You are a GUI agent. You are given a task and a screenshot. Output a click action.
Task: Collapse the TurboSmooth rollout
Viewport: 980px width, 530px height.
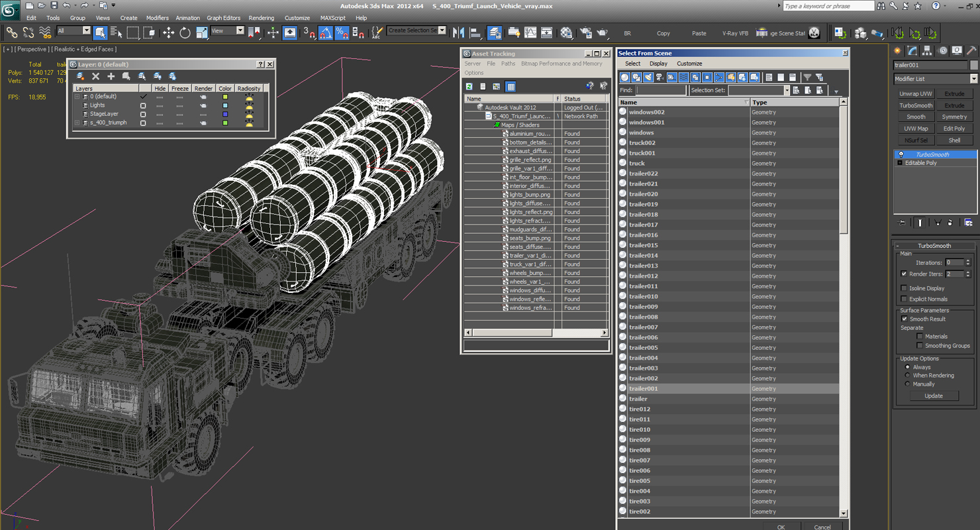click(x=934, y=246)
